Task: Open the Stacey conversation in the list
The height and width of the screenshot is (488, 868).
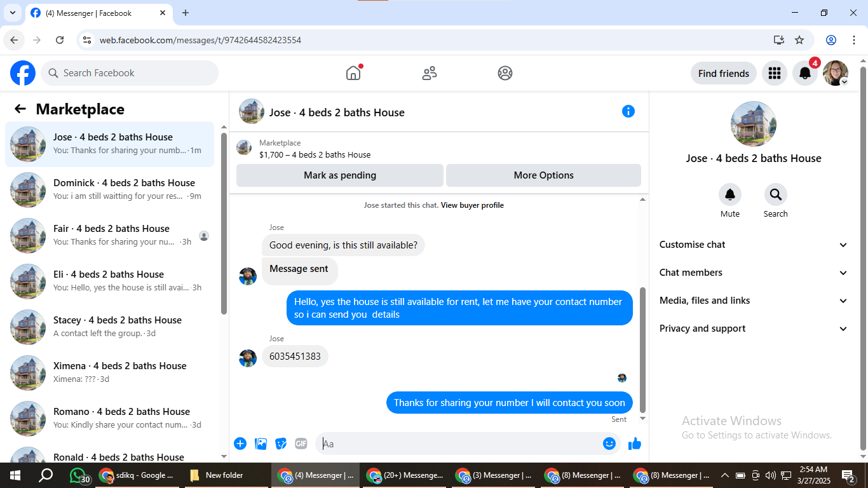Action: point(110,327)
